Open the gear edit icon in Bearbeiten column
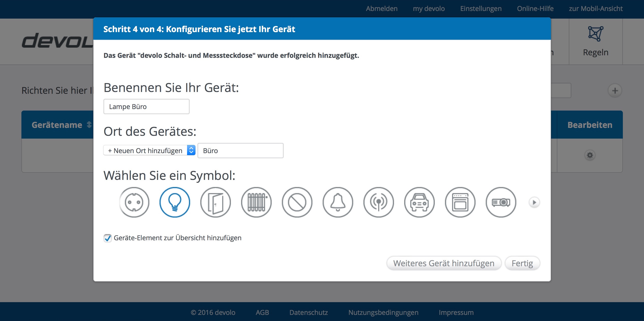Viewport: 644px width, 321px height. coord(590,155)
